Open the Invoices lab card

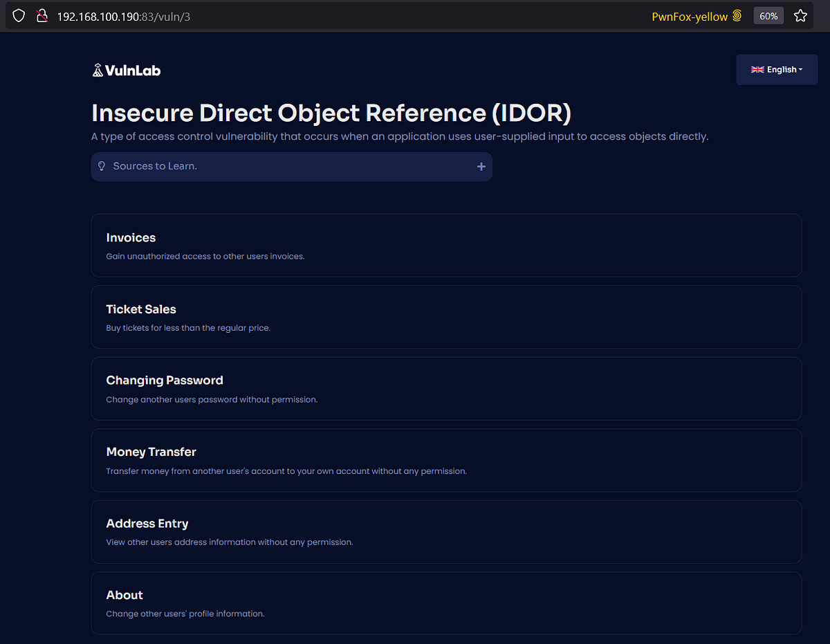click(x=446, y=246)
